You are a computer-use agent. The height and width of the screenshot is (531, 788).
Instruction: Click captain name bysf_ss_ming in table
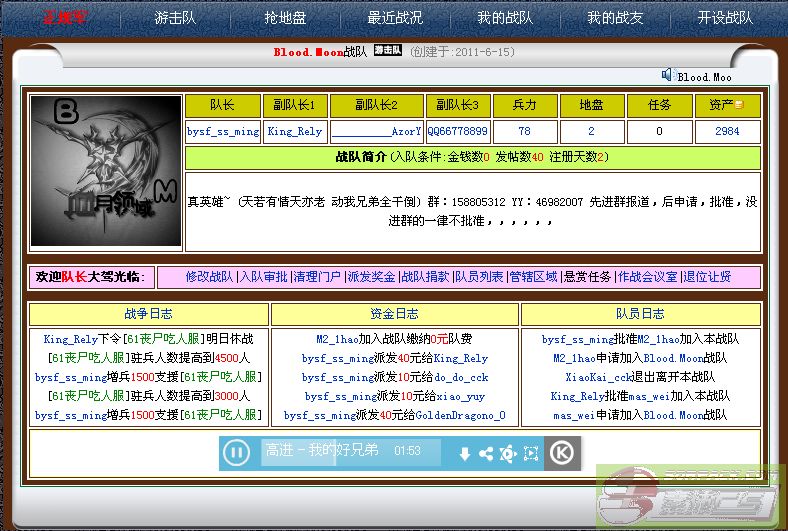pyautogui.click(x=222, y=131)
